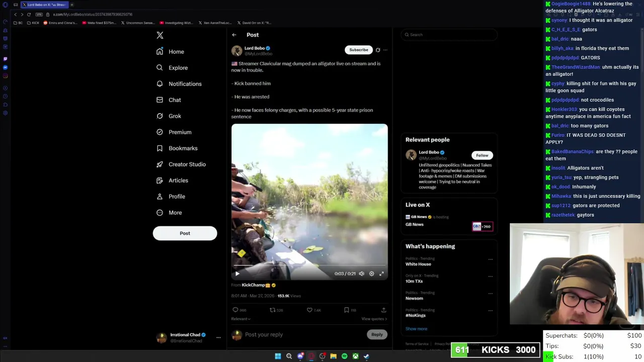Open Chat in X sidebar

tap(169, 100)
